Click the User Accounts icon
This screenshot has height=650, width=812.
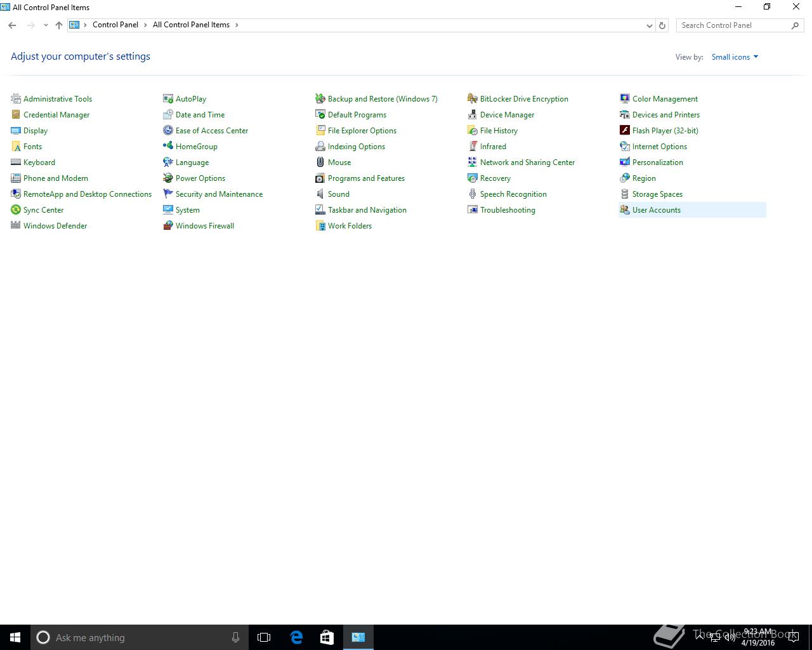pos(625,209)
